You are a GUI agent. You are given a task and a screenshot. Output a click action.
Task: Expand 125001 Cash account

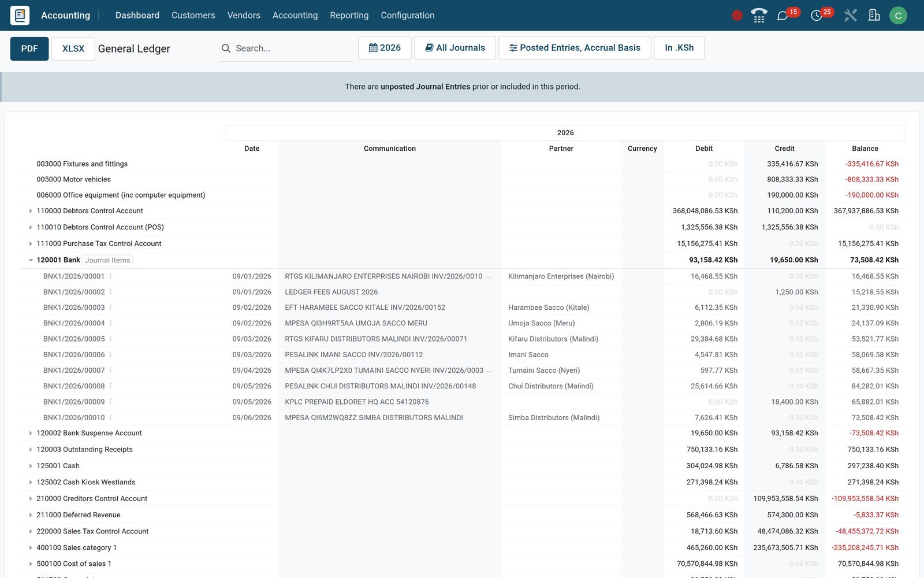[x=31, y=466]
